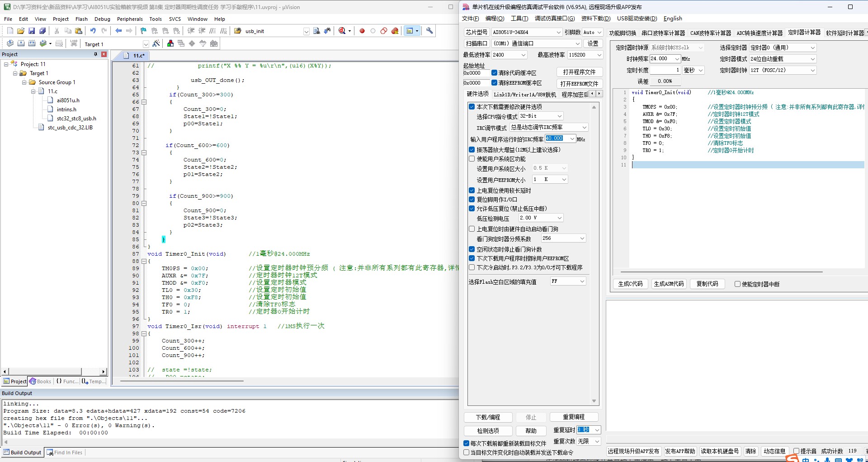Switch to the 串口波特率计算器 tab

click(x=663, y=33)
